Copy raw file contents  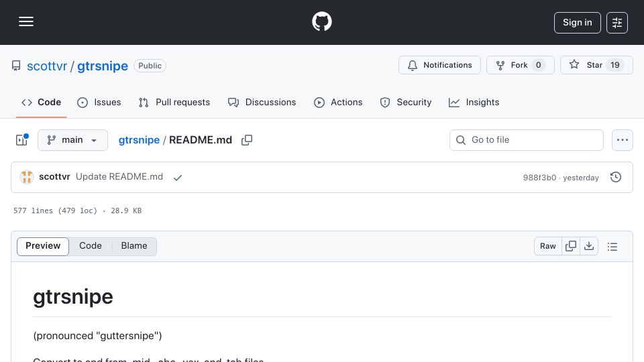click(570, 246)
